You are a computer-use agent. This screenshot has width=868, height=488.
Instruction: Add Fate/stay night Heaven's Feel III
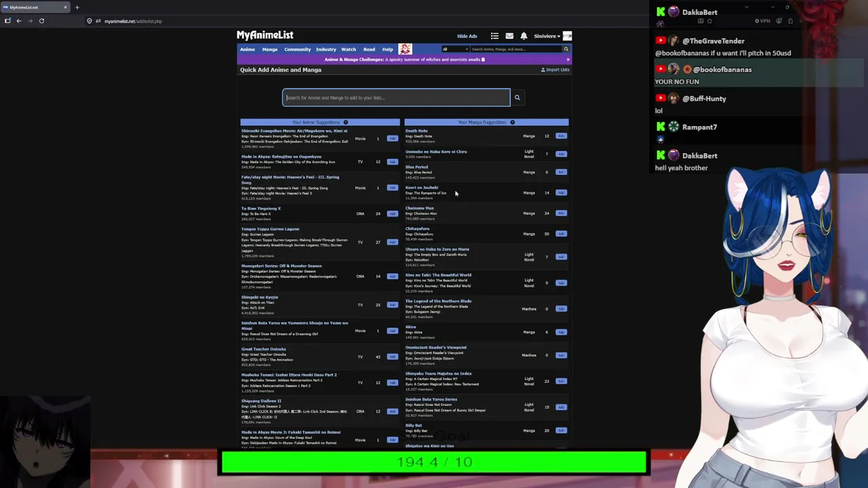coord(392,188)
